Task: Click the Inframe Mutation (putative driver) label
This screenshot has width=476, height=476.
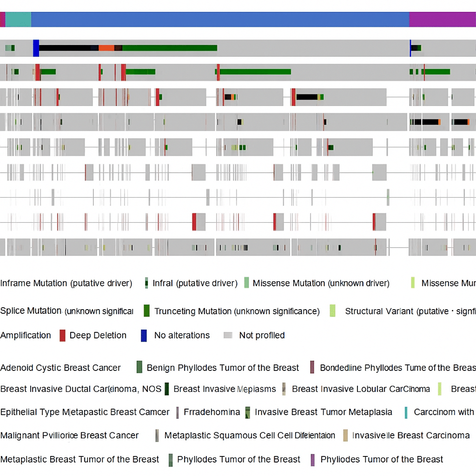Action: (x=66, y=283)
